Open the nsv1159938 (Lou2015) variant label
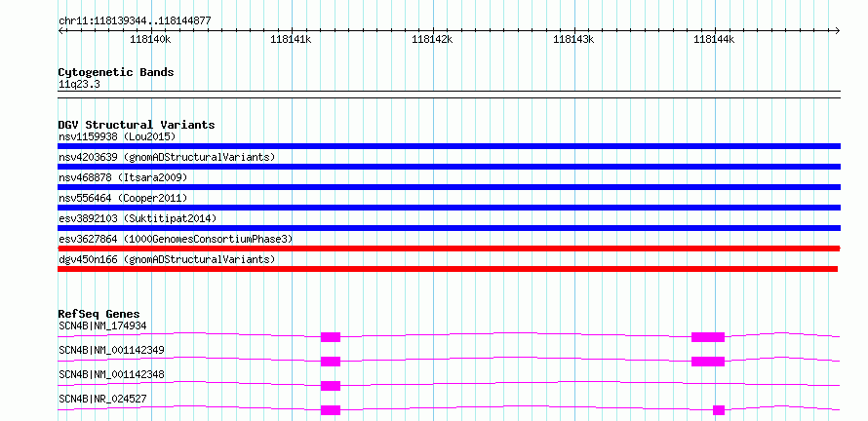 [x=117, y=136]
